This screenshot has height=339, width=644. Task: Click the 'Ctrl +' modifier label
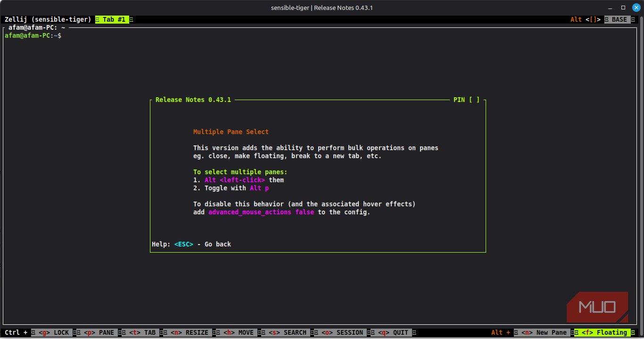tap(16, 332)
